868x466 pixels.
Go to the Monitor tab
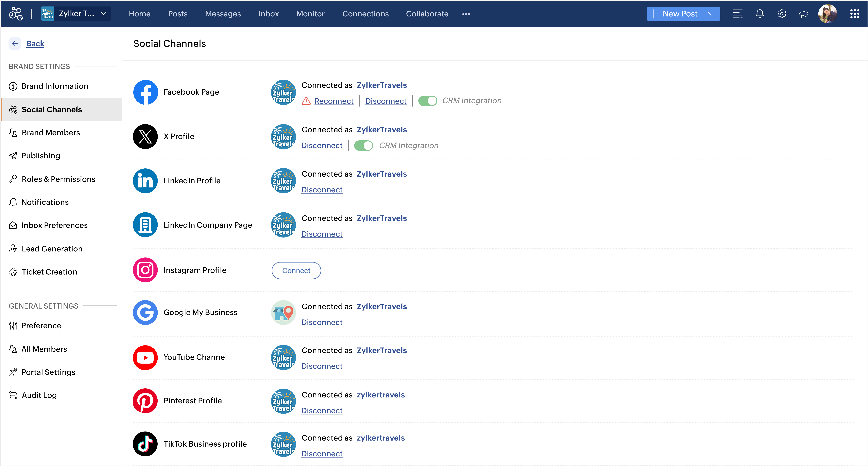pos(310,14)
